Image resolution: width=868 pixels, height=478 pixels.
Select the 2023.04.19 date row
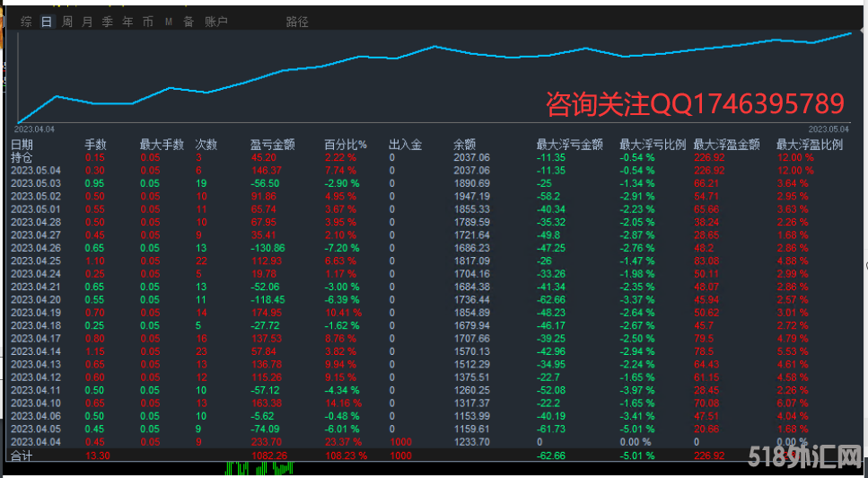click(x=36, y=312)
